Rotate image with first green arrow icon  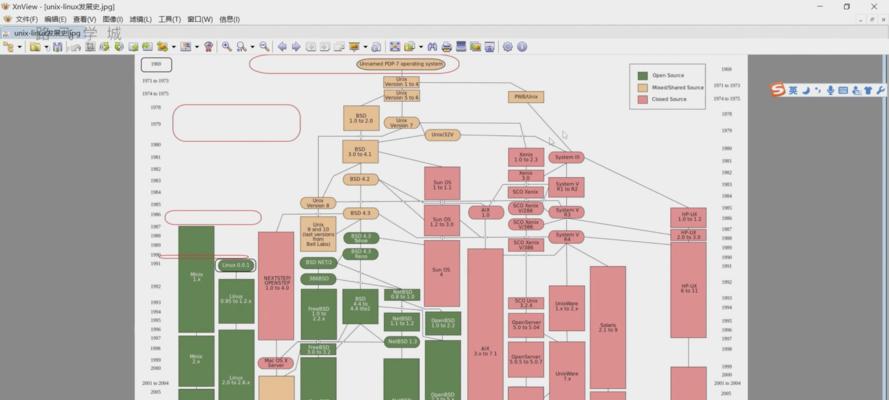point(104,46)
